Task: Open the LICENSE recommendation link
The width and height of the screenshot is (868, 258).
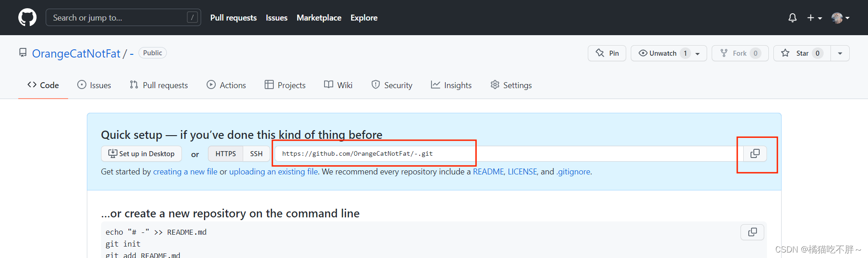Action: coord(522,172)
